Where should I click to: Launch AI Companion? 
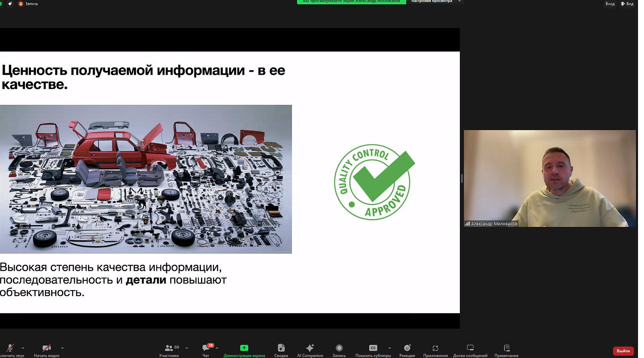310,349
